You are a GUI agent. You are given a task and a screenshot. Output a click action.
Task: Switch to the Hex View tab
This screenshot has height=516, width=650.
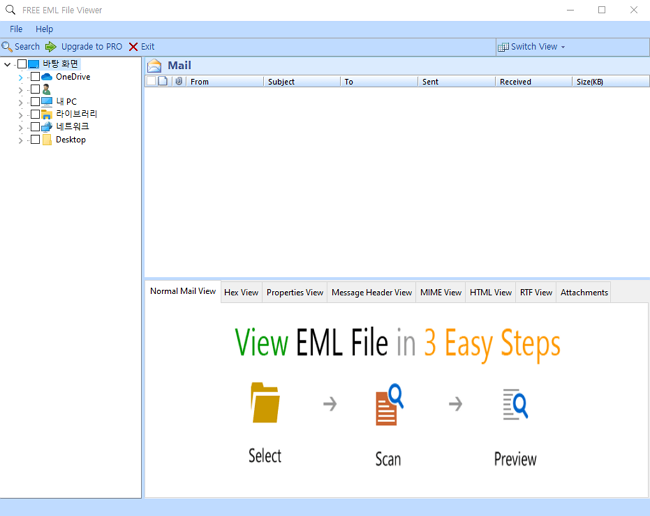coord(241,293)
